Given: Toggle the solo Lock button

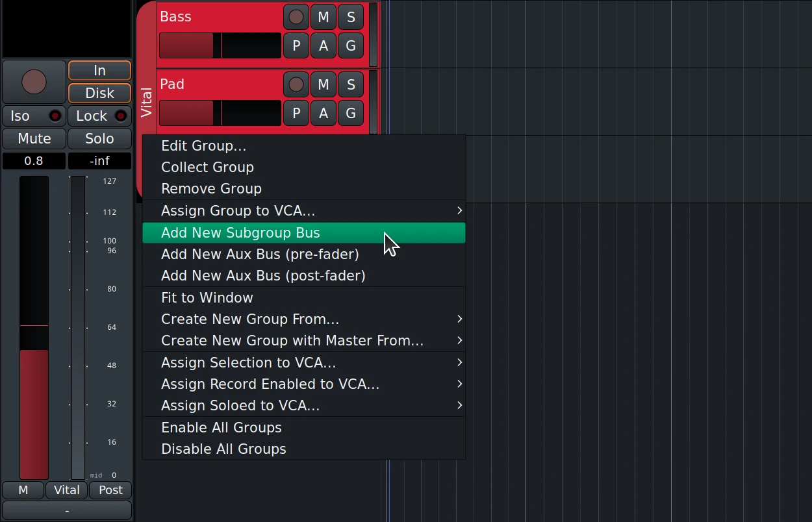Looking at the screenshot, I should (99, 116).
